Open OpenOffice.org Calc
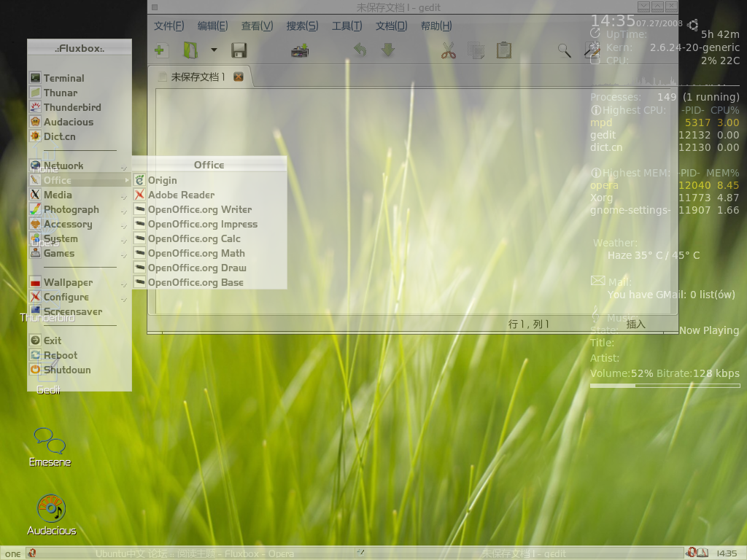 coord(209,238)
